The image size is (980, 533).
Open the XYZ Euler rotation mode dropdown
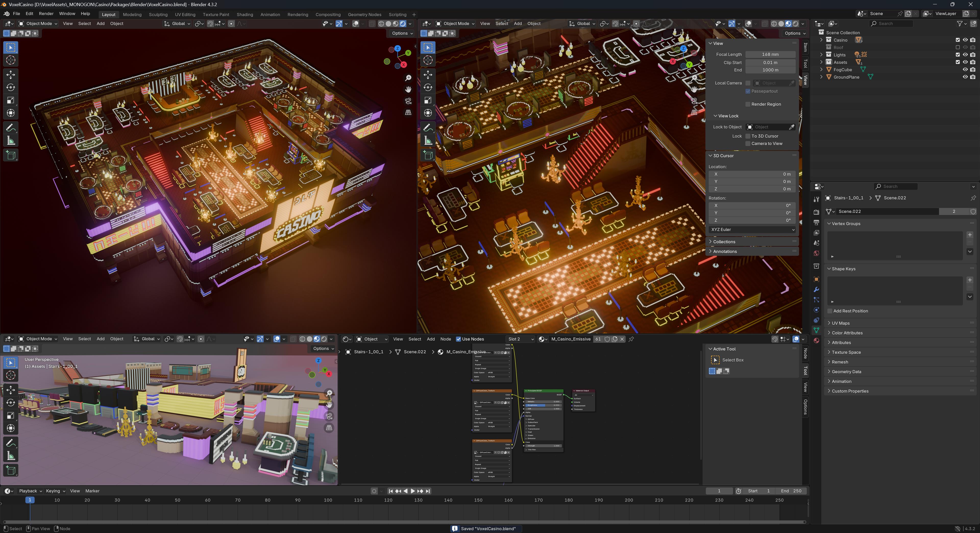tap(752, 229)
